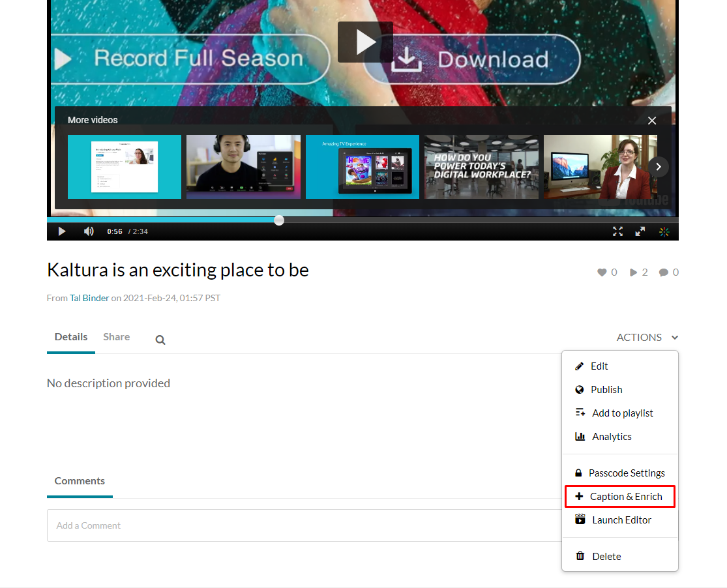
Task: Choose Publish in the Actions menu
Action: pos(620,390)
